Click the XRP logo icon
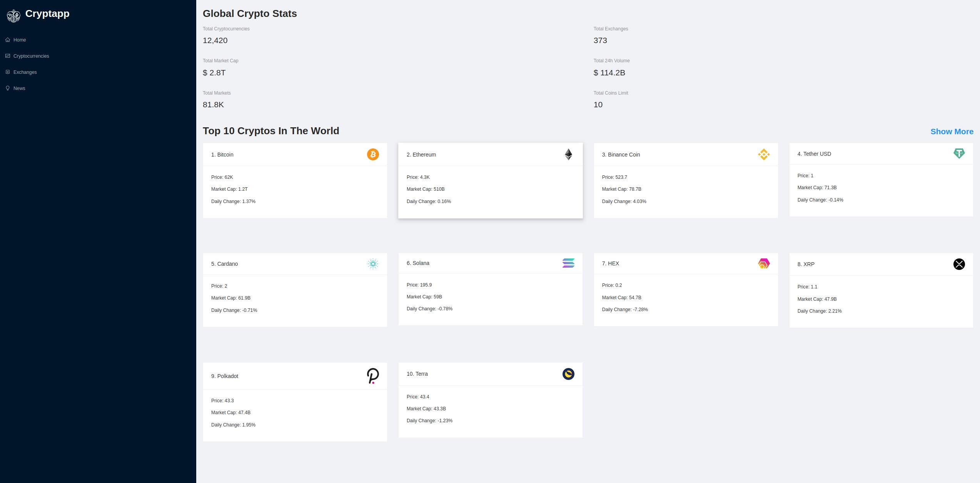This screenshot has height=483, width=980. (959, 264)
